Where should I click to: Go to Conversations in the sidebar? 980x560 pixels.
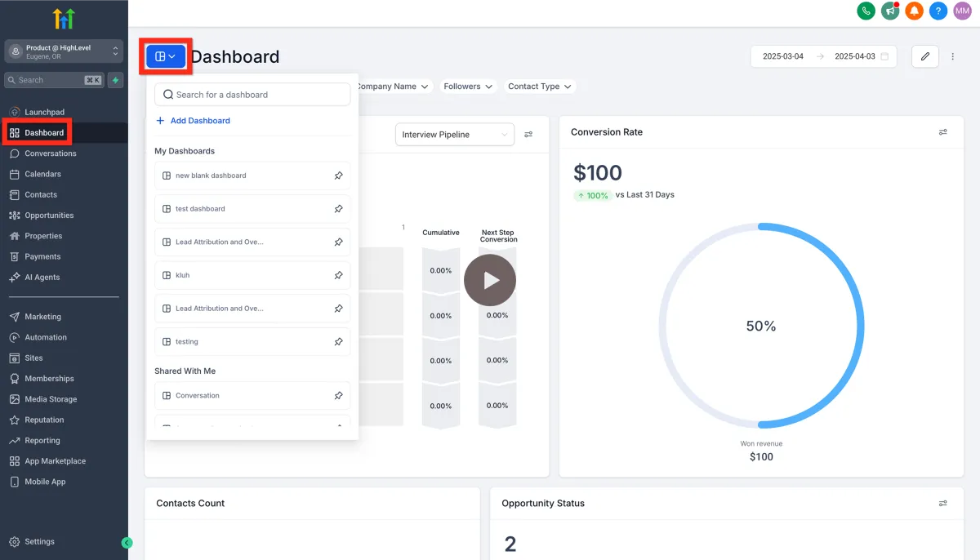point(50,153)
